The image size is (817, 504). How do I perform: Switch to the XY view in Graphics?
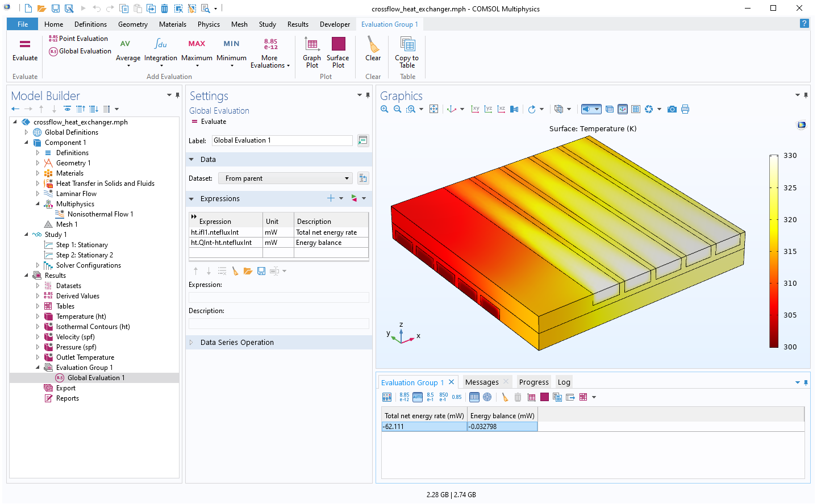point(475,109)
